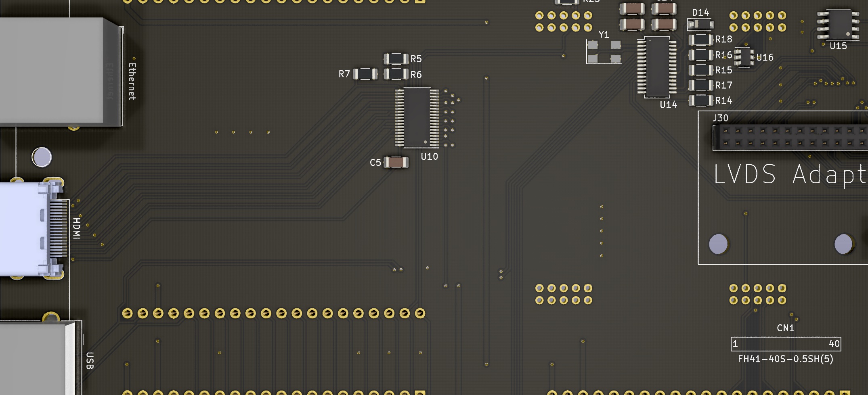Click the U14 IC package
Image resolution: width=868 pixels, height=395 pixels.
coord(657,67)
